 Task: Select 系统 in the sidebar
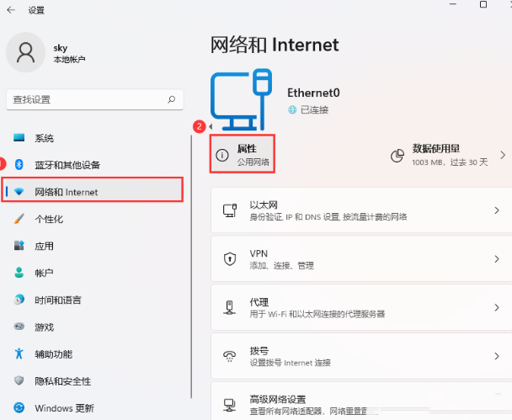pos(93,138)
